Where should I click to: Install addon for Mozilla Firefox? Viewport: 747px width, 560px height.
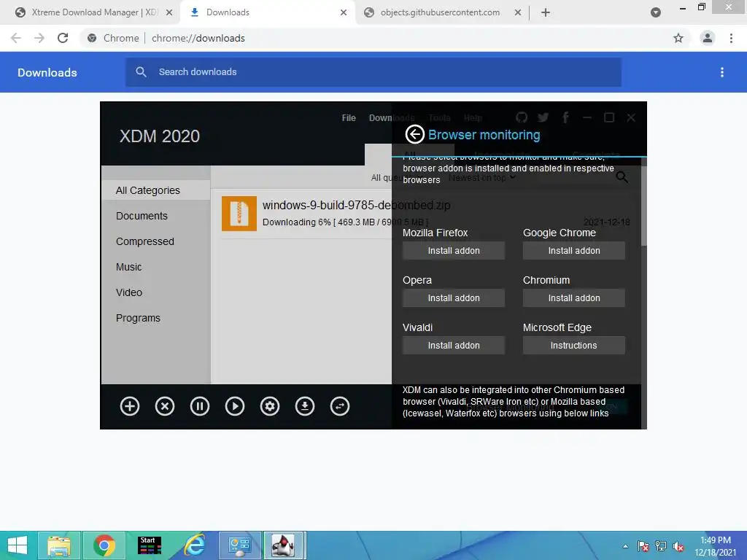point(454,251)
